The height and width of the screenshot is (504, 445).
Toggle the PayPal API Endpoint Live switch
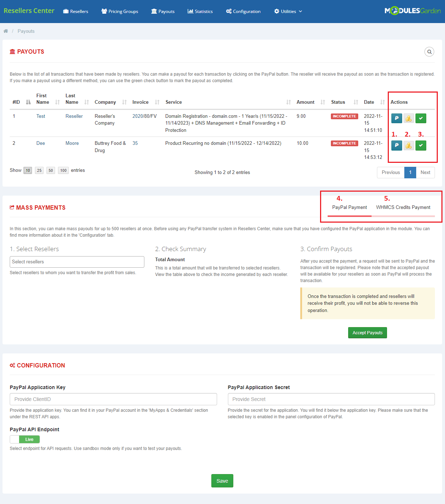click(25, 439)
